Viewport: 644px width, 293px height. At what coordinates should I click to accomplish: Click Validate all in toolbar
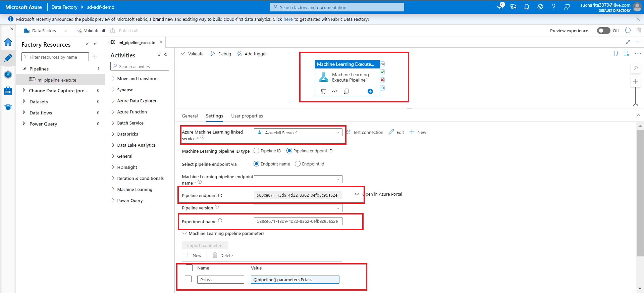click(91, 31)
